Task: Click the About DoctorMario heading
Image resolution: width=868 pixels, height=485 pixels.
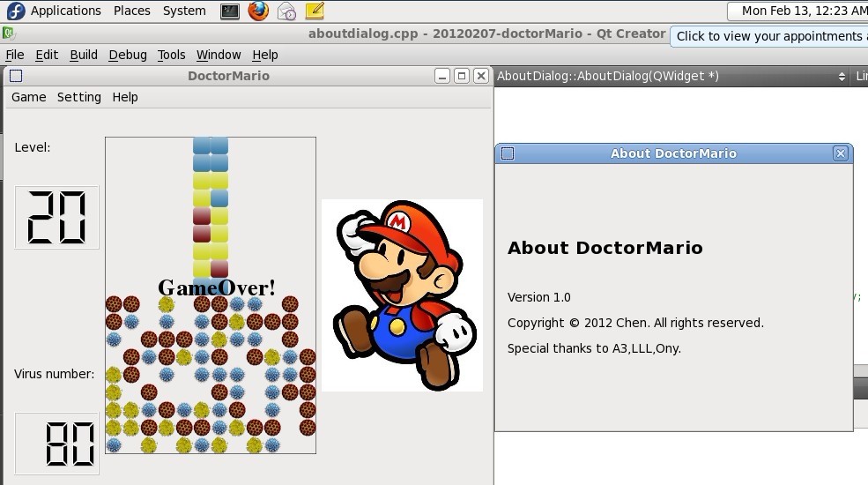Action: [x=605, y=248]
